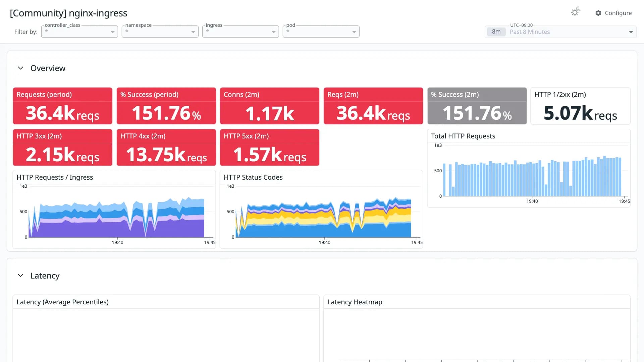Collapse the Overview section chevron
The image size is (644, 362).
pos(20,68)
